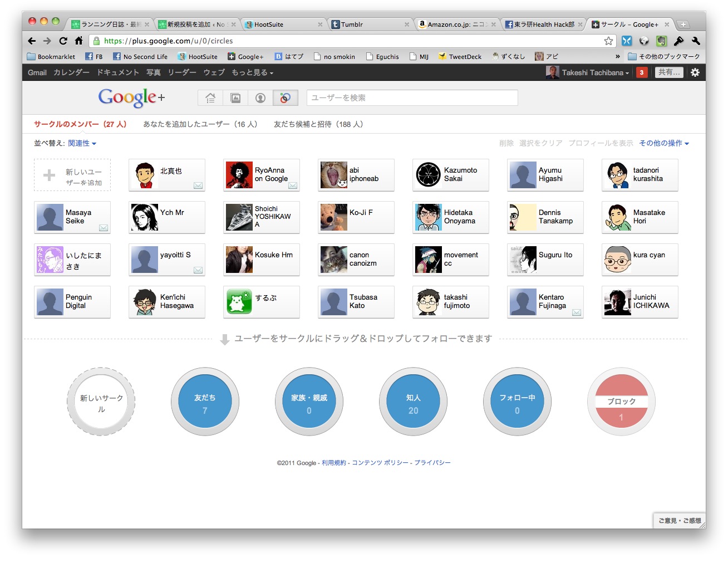Click the user search input field

[412, 98]
